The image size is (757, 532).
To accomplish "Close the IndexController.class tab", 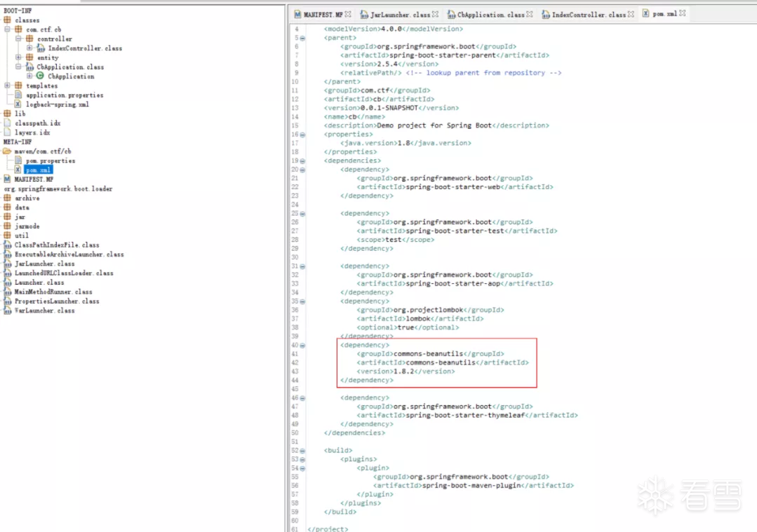I will click(631, 14).
